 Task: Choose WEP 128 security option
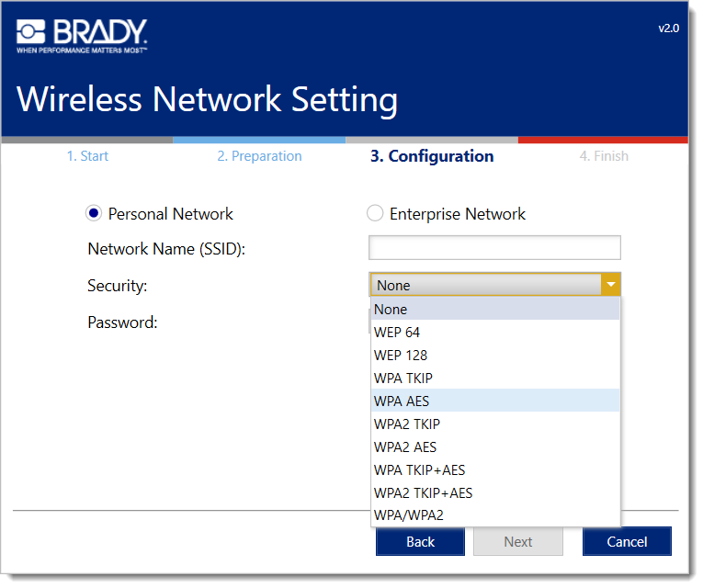(x=495, y=355)
